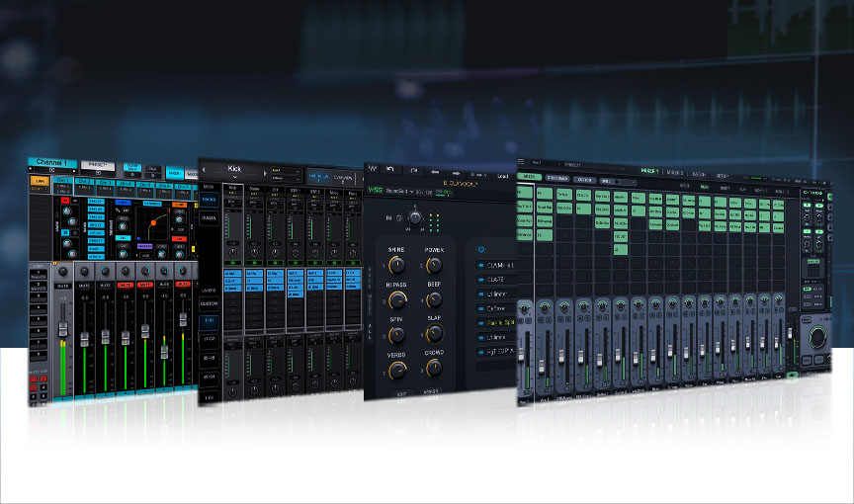
Task: Switch to MIXER 2 tab in green mixer window
Action: (x=675, y=173)
